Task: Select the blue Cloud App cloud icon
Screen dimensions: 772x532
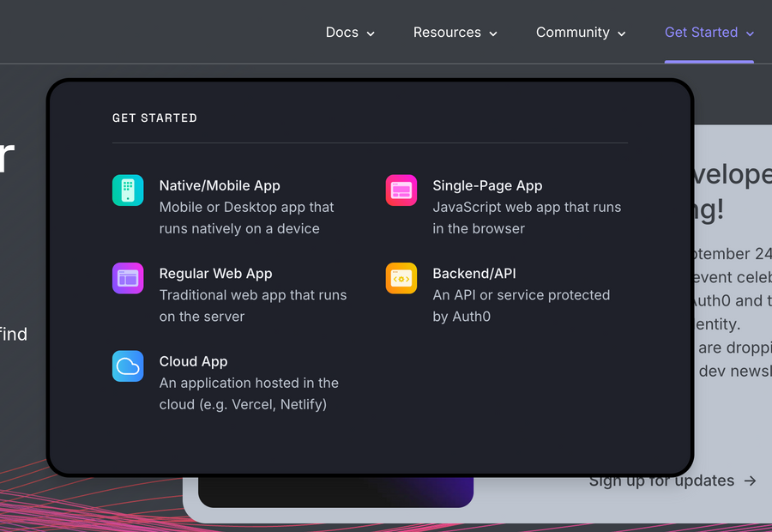Action: coord(128,366)
